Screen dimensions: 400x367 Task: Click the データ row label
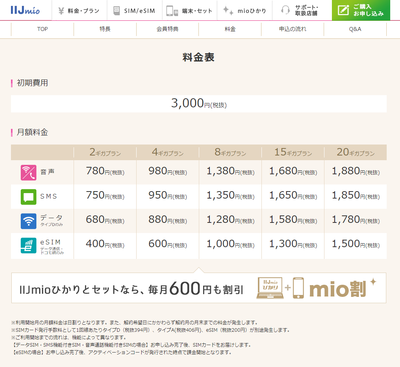51,218
